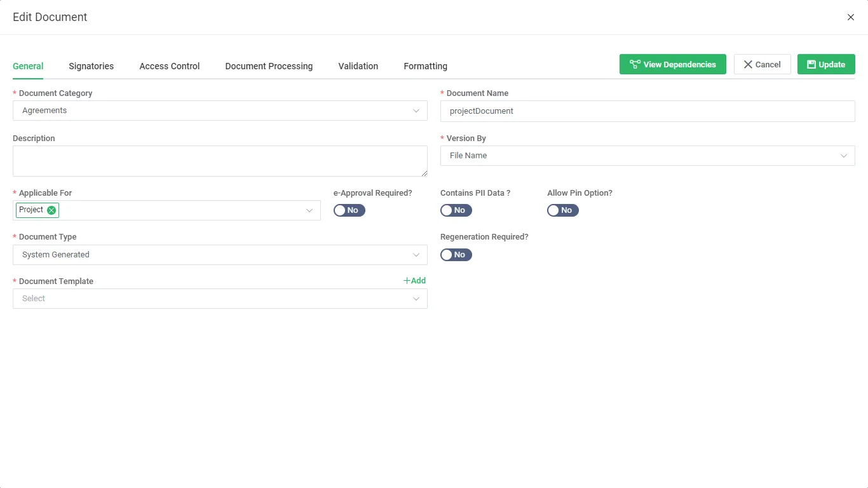Screen dimensions: 868x488
Task: Expand the Version By dropdown
Action: click(647, 156)
